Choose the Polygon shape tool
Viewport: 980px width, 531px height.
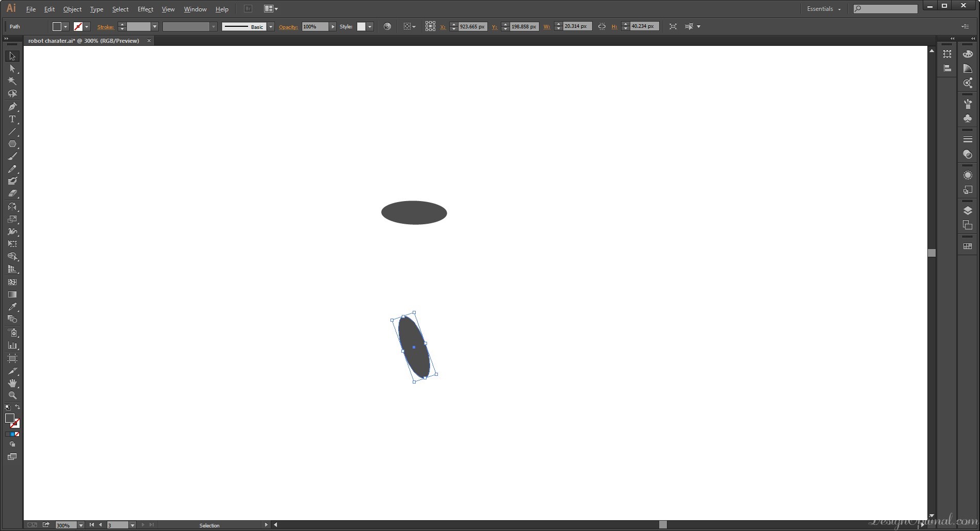12,144
